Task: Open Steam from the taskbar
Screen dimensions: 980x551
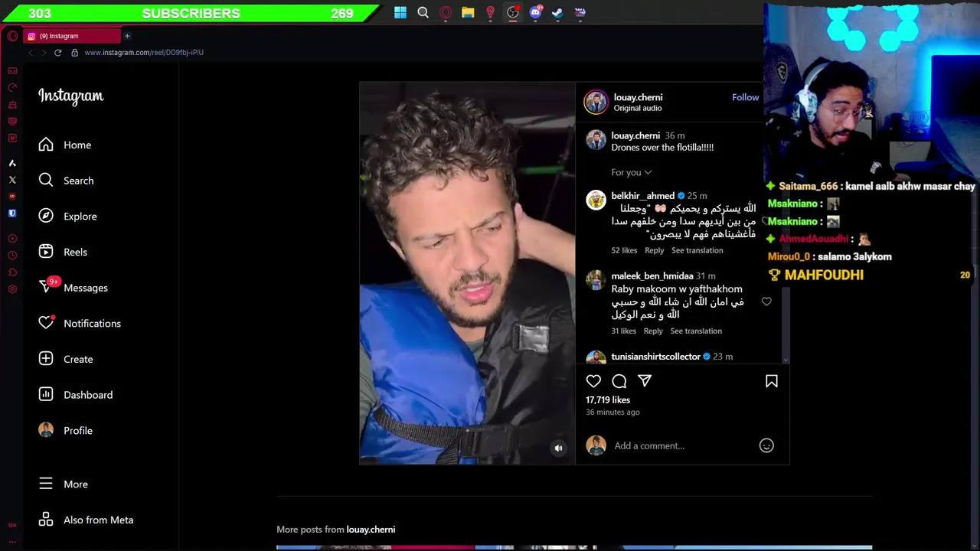Action: (x=557, y=12)
